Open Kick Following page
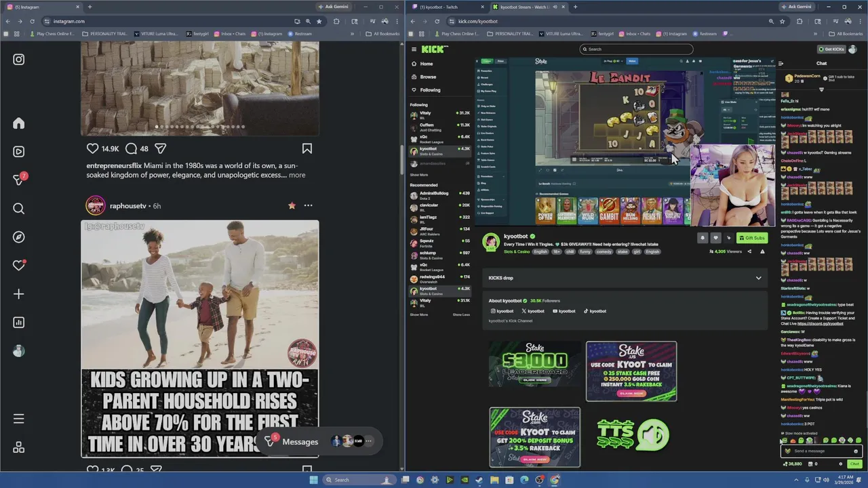This screenshot has width=868, height=488. (x=430, y=89)
